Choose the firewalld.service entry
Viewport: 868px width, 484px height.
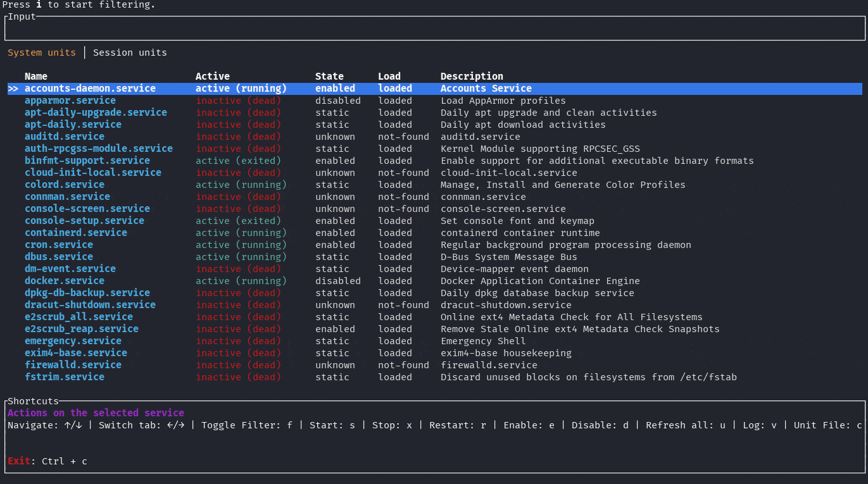click(73, 364)
